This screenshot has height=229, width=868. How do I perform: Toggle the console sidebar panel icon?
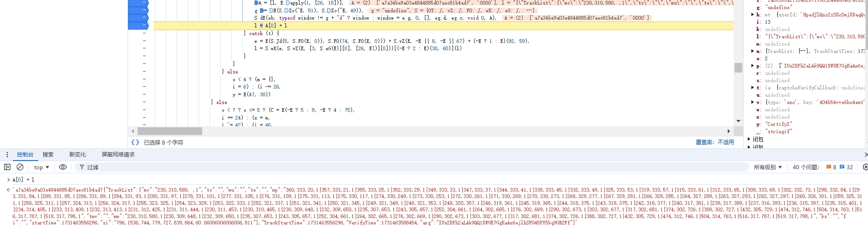(7, 167)
